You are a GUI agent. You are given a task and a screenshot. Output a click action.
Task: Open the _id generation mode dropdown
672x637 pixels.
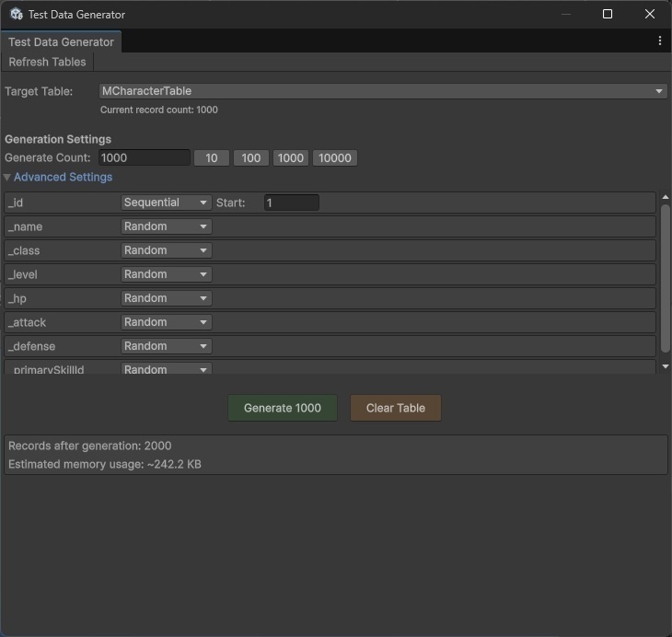point(167,203)
